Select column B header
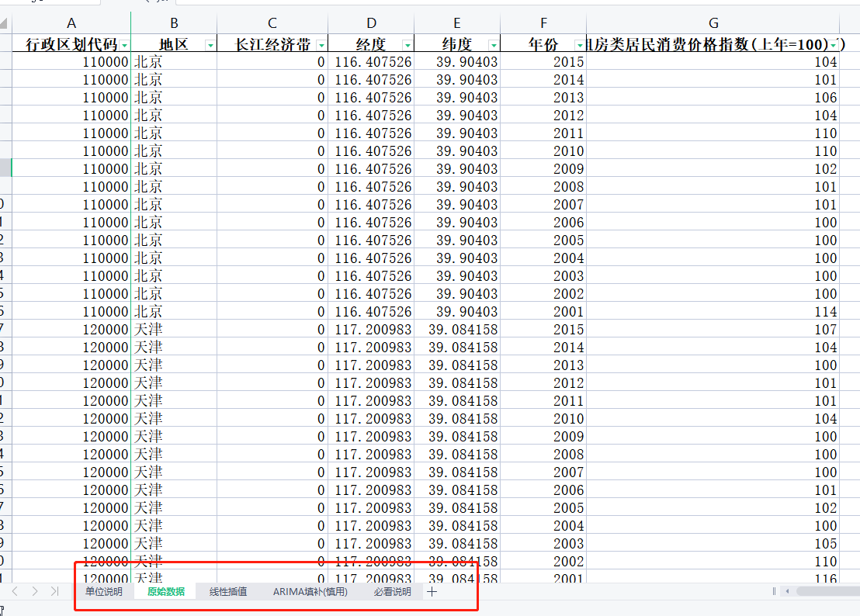Viewport: 860px width, 616px height. [174, 23]
